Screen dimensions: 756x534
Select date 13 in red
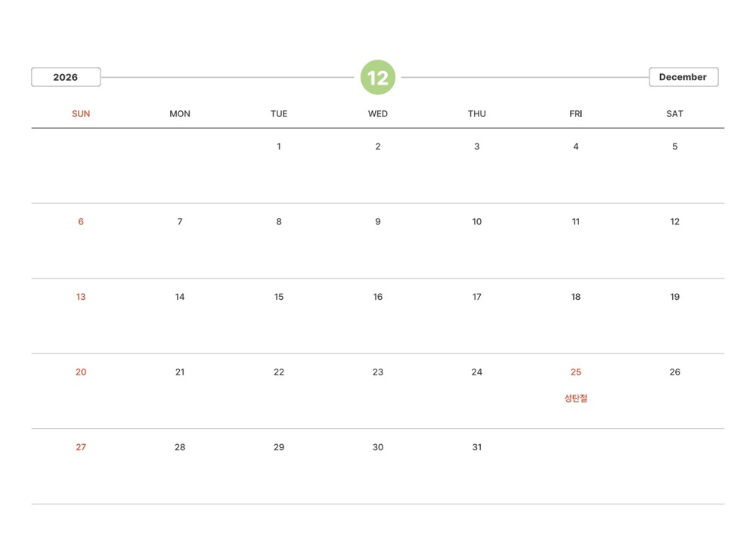pos(81,297)
